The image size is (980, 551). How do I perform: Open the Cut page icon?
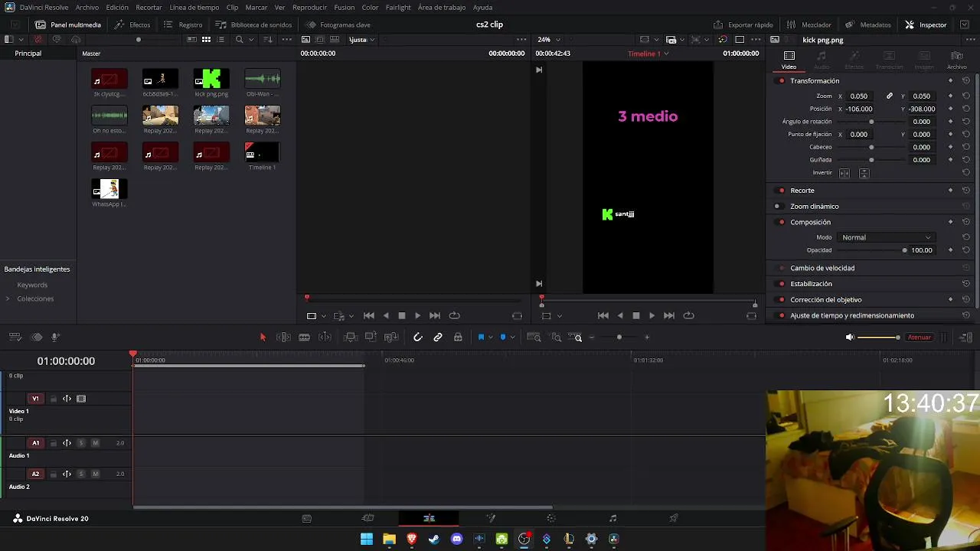367,518
